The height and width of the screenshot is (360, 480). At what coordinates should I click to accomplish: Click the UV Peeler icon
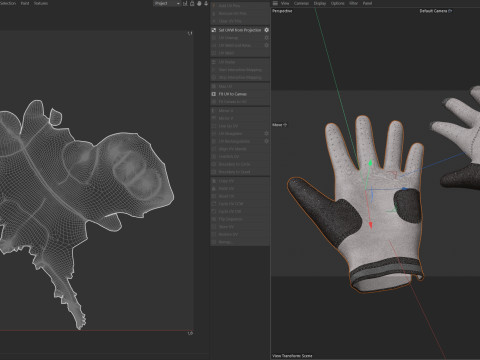(x=214, y=62)
